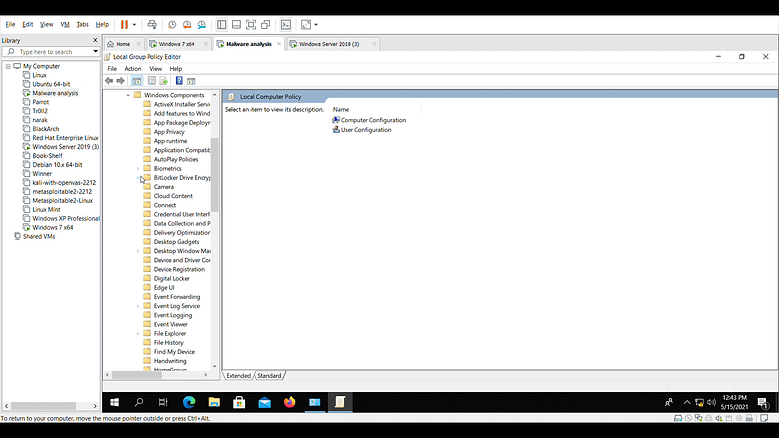Toggle Show/Hide Action Pane icon

[x=191, y=81]
